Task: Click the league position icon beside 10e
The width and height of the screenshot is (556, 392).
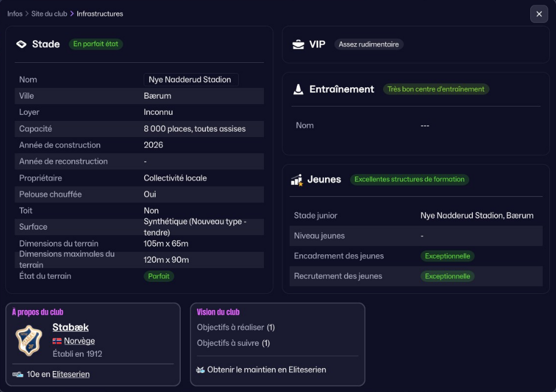Action: coord(18,374)
